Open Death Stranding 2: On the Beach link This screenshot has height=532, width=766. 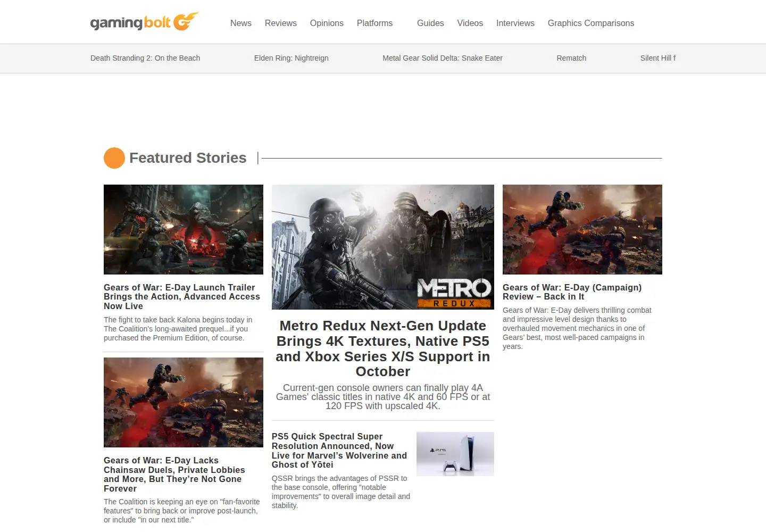pyautogui.click(x=145, y=58)
